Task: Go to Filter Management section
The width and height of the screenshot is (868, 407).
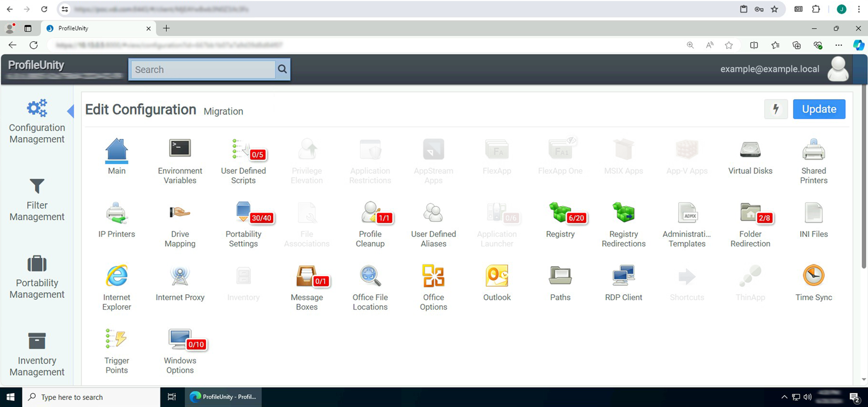Action: [37, 199]
